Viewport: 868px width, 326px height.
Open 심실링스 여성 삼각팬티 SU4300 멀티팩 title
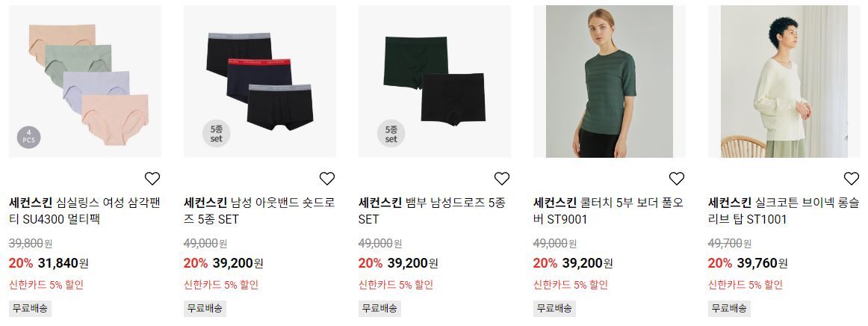tap(84, 212)
